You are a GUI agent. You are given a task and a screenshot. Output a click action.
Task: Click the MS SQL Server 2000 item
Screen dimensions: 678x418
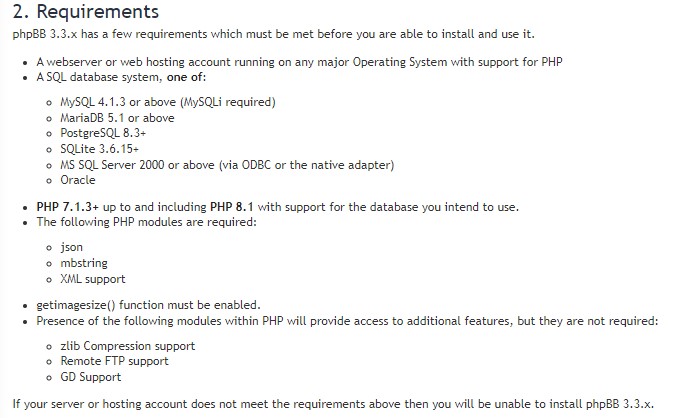click(227, 165)
